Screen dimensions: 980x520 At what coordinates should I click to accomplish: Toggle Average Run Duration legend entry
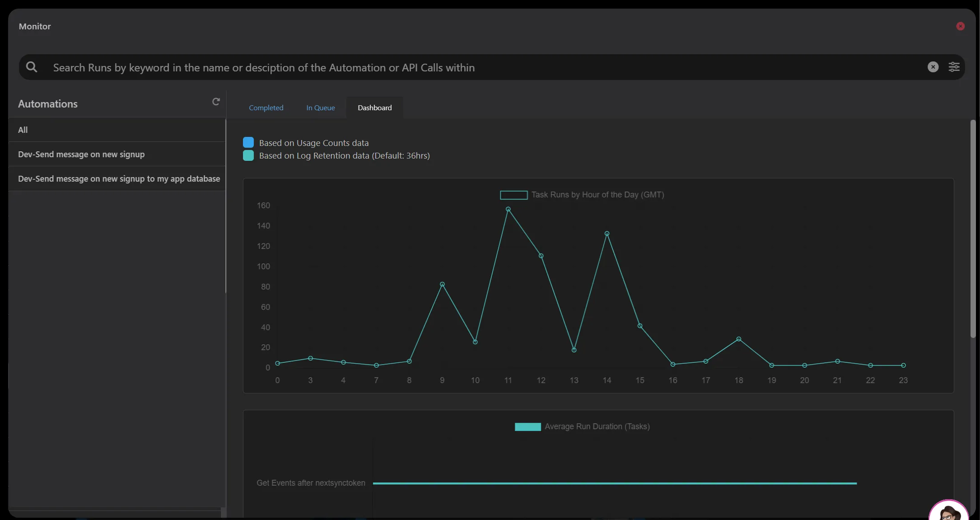582,426
